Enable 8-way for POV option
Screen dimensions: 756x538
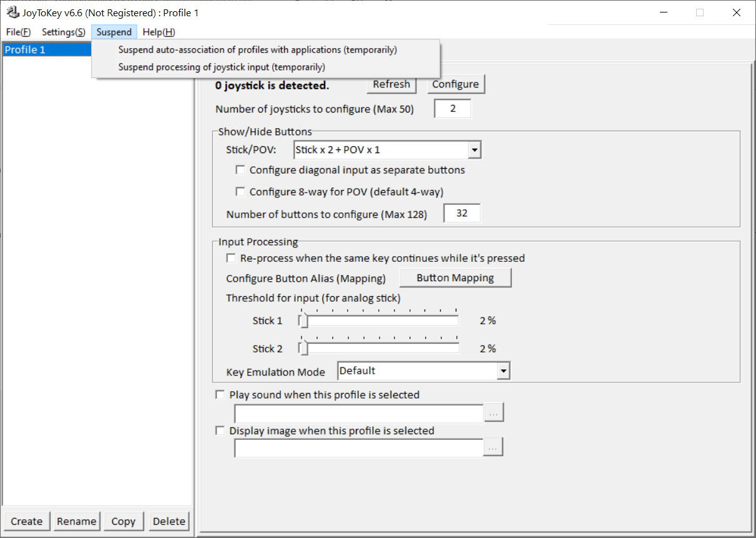click(240, 191)
